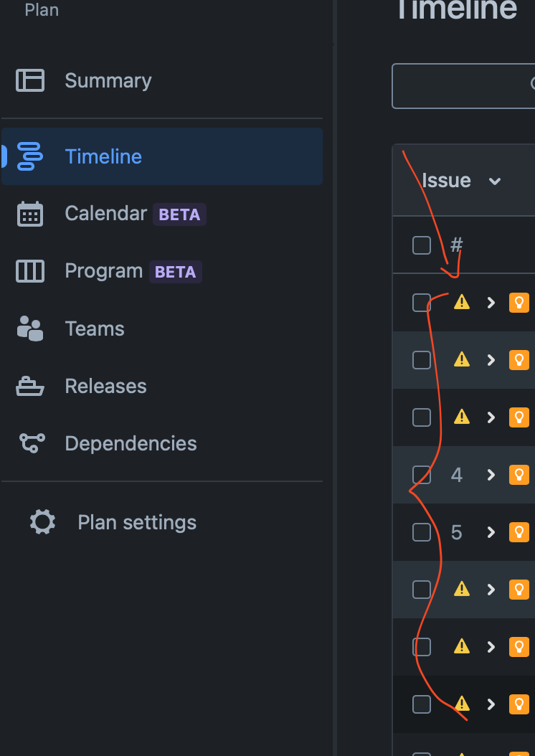Click the Program board columns icon
This screenshot has height=756, width=535.
30,271
